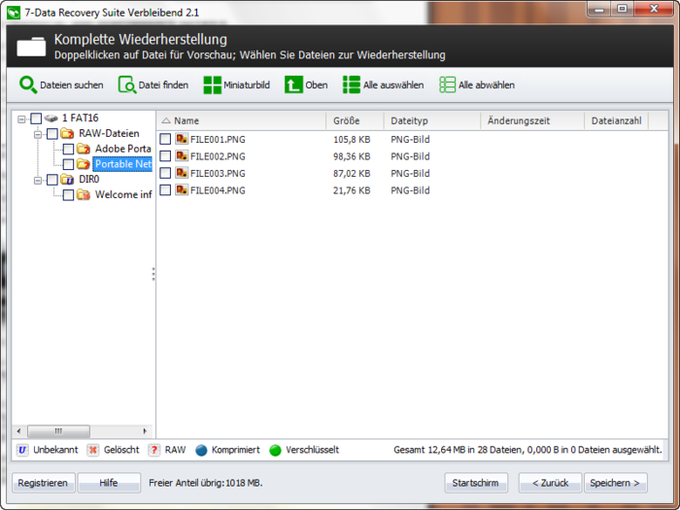This screenshot has width=680, height=510.
Task: Select the DIR0 tree label
Action: pos(89,179)
